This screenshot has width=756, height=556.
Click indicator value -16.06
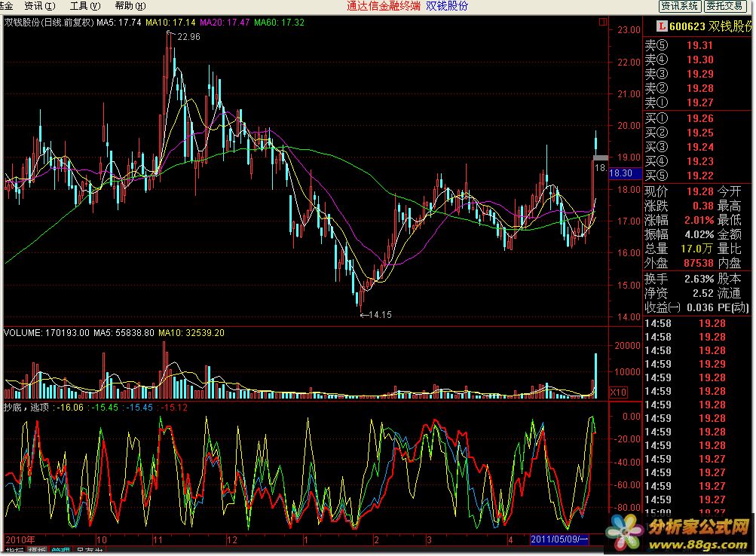pyautogui.click(x=70, y=408)
